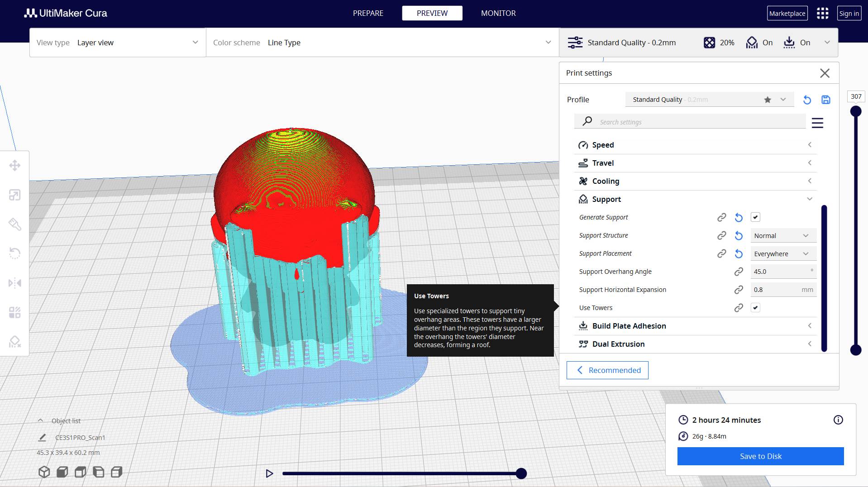Viewport: 868px width, 487px height.
Task: Click the layer path slider handle
Action: pyautogui.click(x=521, y=473)
